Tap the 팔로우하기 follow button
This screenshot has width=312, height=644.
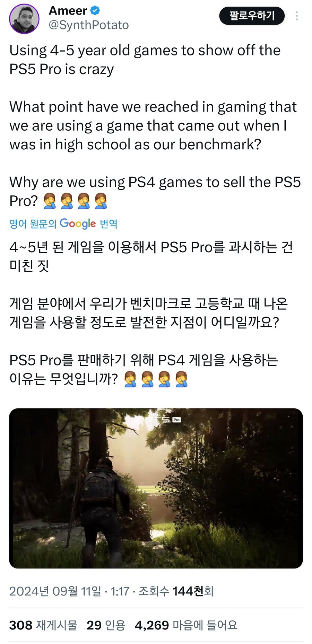point(252,16)
